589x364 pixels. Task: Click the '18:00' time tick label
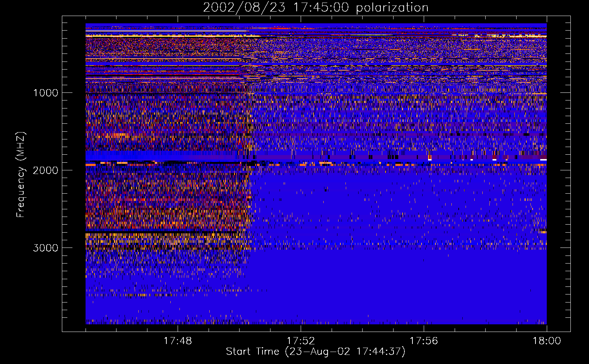547,341
